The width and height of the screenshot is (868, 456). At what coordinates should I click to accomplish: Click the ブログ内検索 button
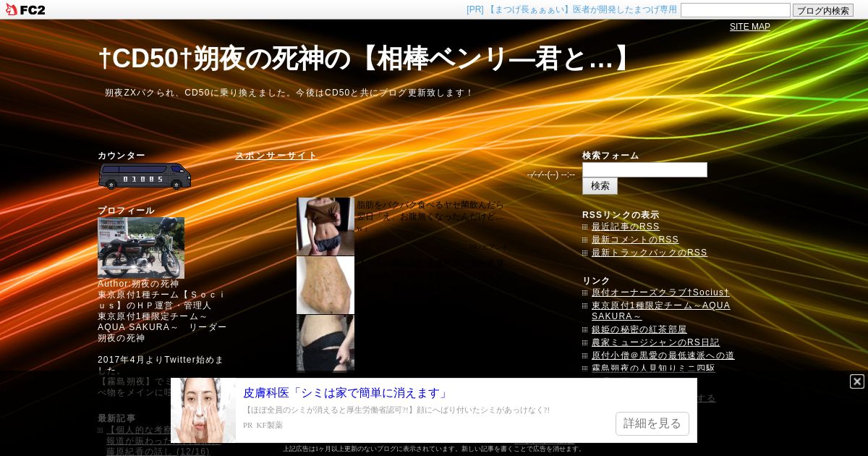pos(823,10)
